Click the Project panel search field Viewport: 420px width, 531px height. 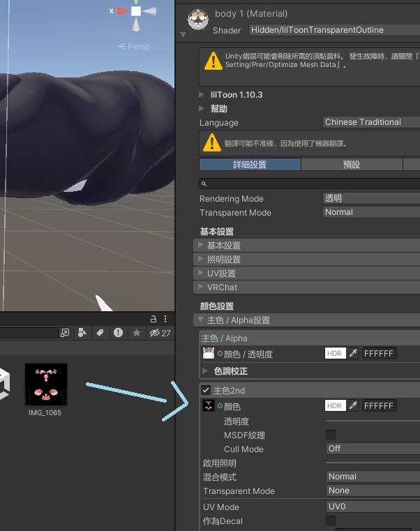(x=29, y=333)
